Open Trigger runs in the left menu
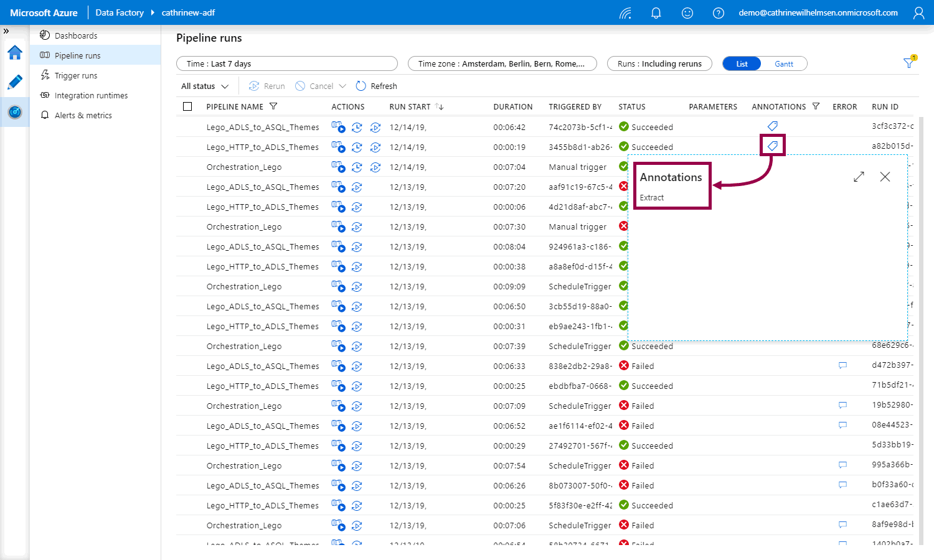This screenshot has width=934, height=560. click(76, 76)
